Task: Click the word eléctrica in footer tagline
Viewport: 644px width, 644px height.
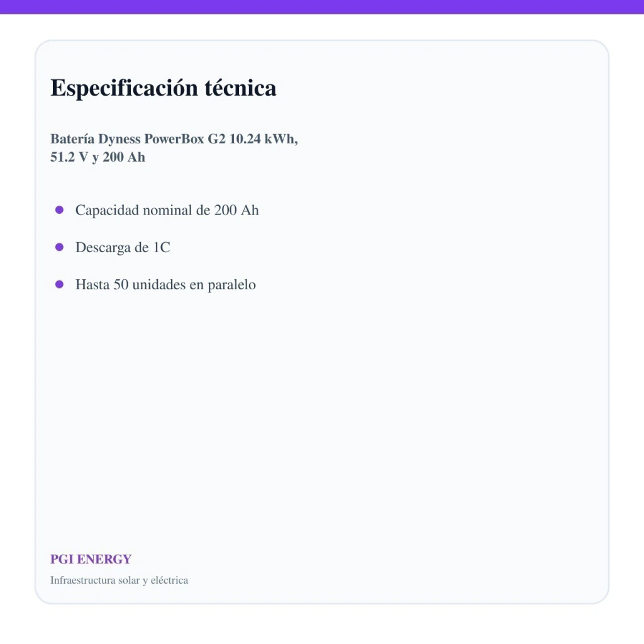Action: [169, 580]
